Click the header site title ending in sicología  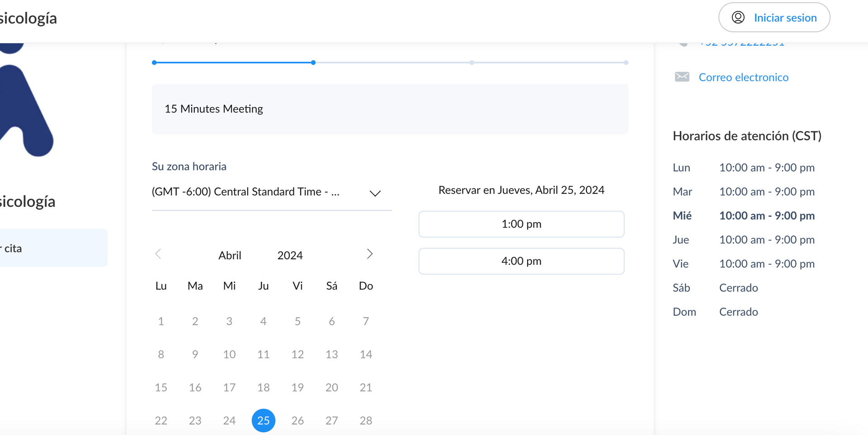click(28, 18)
